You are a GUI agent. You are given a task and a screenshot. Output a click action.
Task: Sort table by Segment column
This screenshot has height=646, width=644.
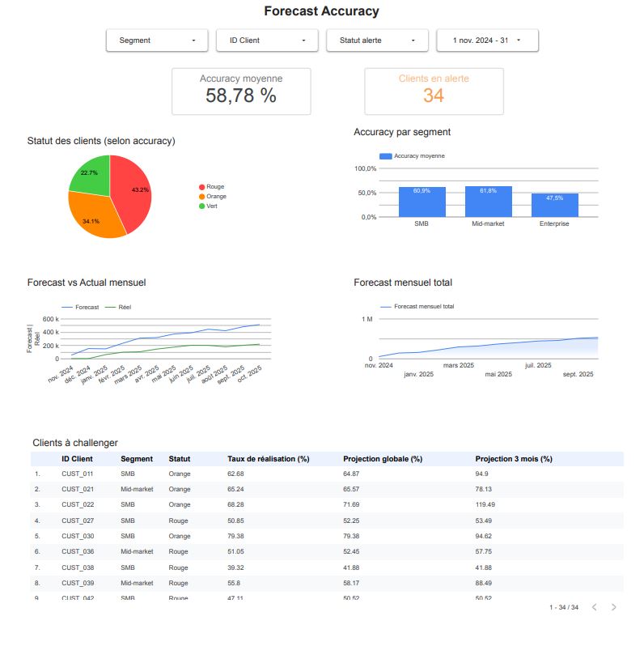click(x=137, y=459)
